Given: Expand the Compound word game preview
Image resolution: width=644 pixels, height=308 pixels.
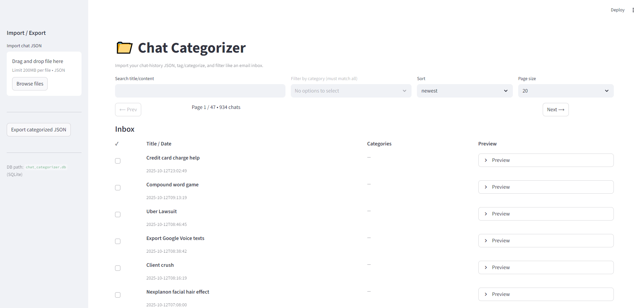Looking at the screenshot, I should coord(545,187).
